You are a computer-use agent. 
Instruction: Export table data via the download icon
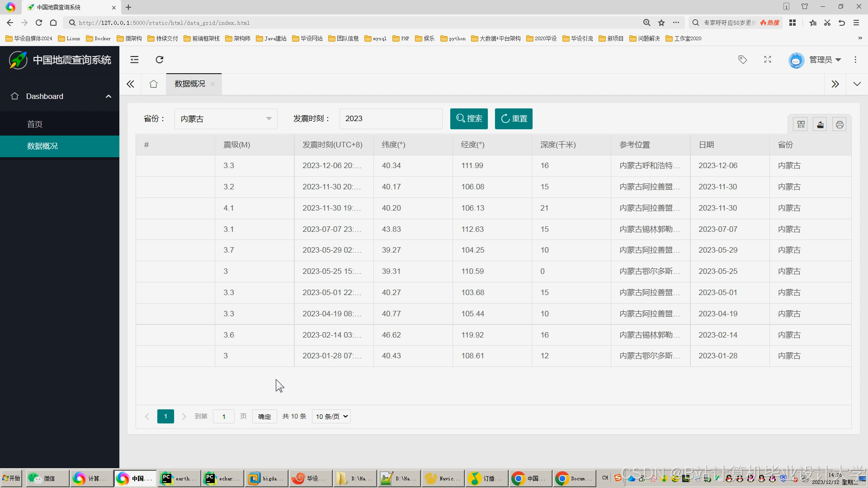(x=820, y=124)
